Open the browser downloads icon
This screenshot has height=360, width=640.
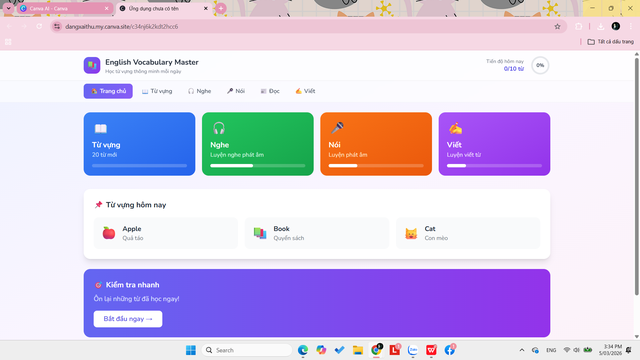pyautogui.click(x=600, y=27)
